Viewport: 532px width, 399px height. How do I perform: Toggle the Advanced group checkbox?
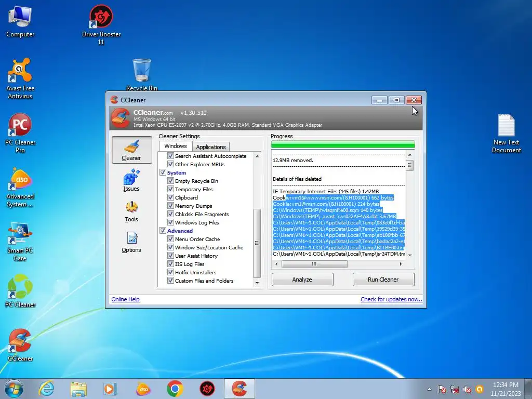point(163,231)
